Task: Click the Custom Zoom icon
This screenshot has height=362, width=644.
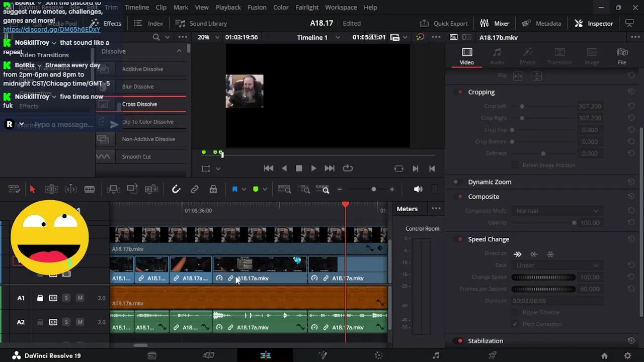Action: point(323,189)
